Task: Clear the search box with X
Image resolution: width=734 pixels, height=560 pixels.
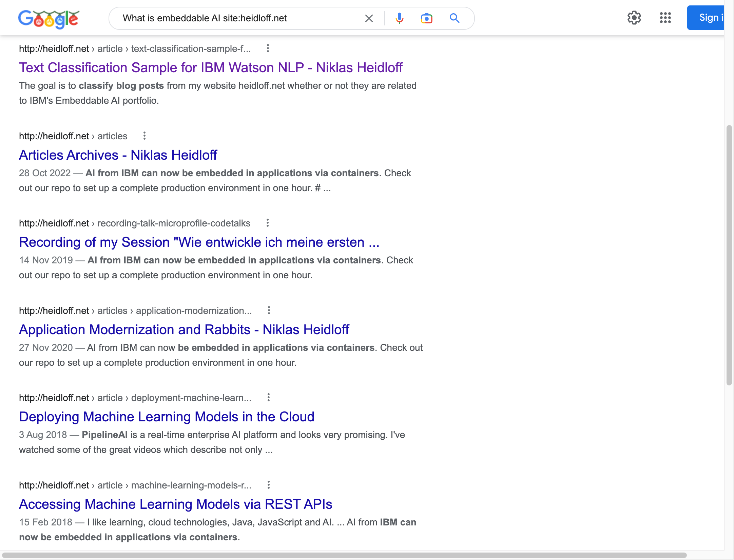Action: pos(369,18)
